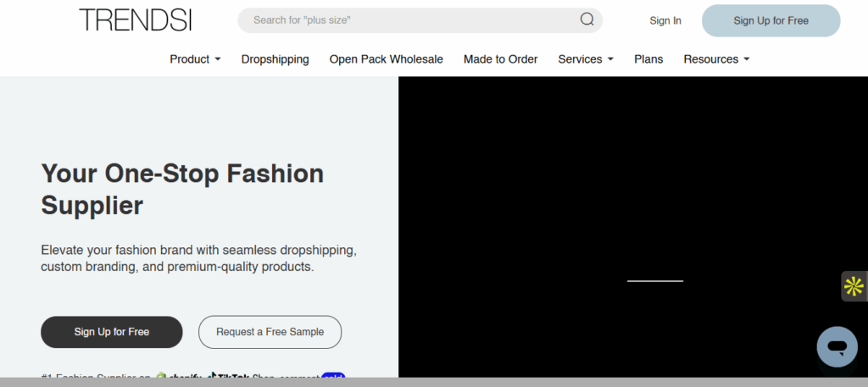868x387 pixels.
Task: Click the dark Sign Up for Free hero button
Action: 111,332
